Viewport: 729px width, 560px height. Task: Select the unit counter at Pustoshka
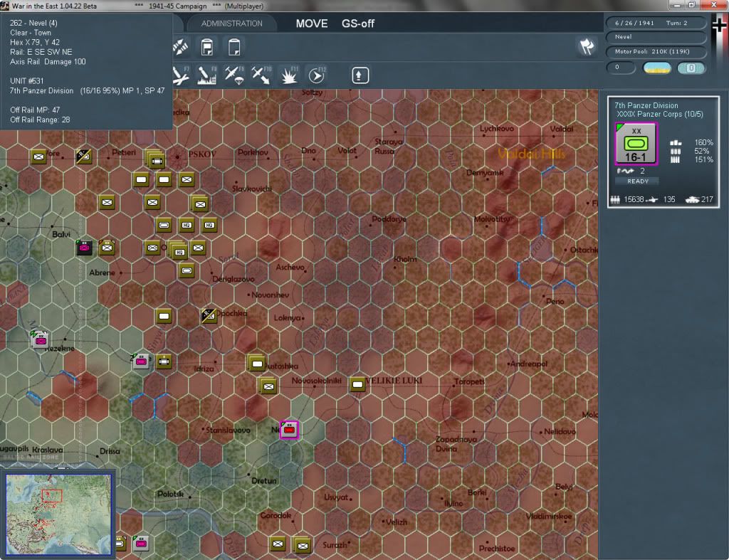pos(256,364)
